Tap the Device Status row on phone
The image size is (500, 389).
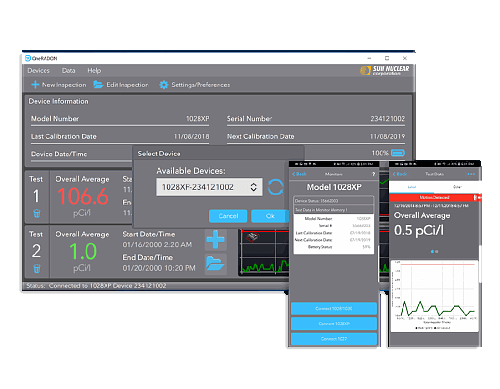coord(334,201)
